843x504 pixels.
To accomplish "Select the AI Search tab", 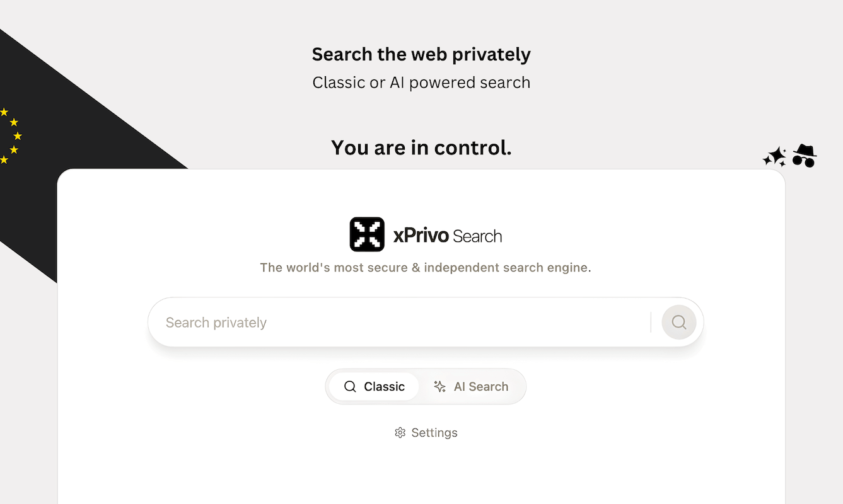I will click(x=473, y=386).
